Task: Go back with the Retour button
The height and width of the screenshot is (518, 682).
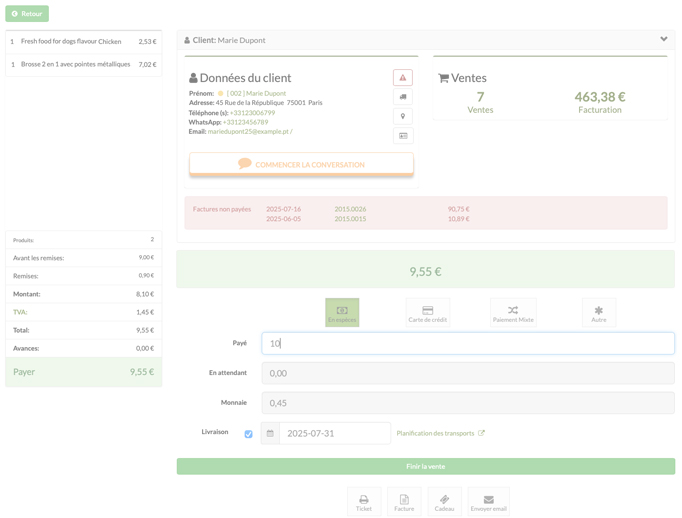Action: [x=27, y=13]
